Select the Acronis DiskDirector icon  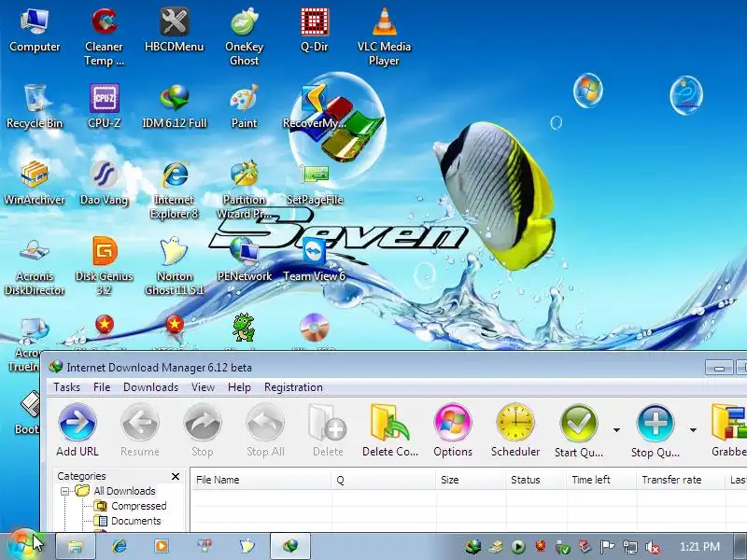(35, 266)
